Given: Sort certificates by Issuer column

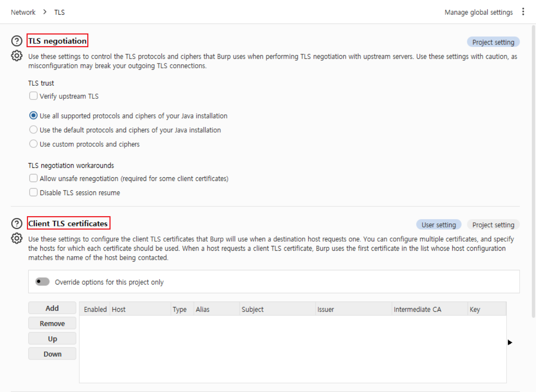Looking at the screenshot, I should coord(354,309).
